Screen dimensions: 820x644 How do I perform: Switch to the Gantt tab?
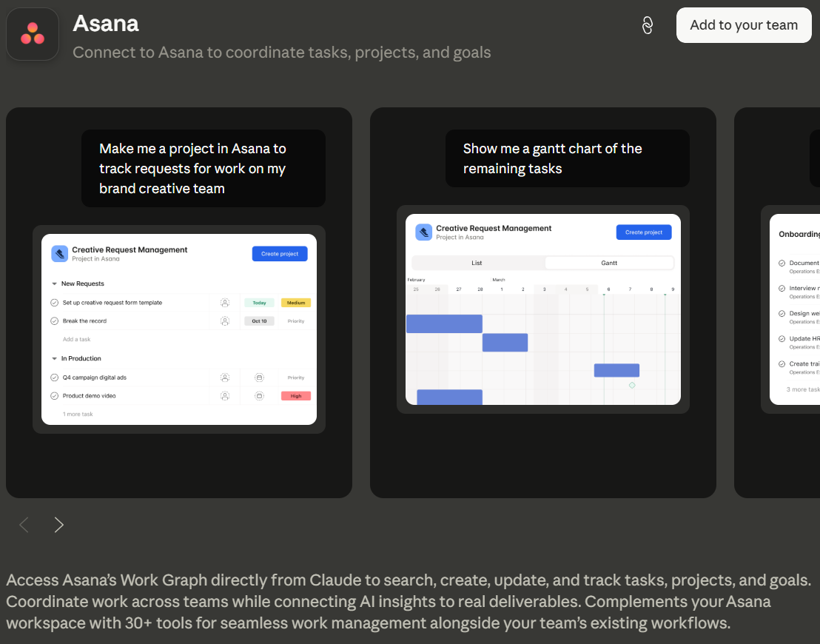pos(609,263)
